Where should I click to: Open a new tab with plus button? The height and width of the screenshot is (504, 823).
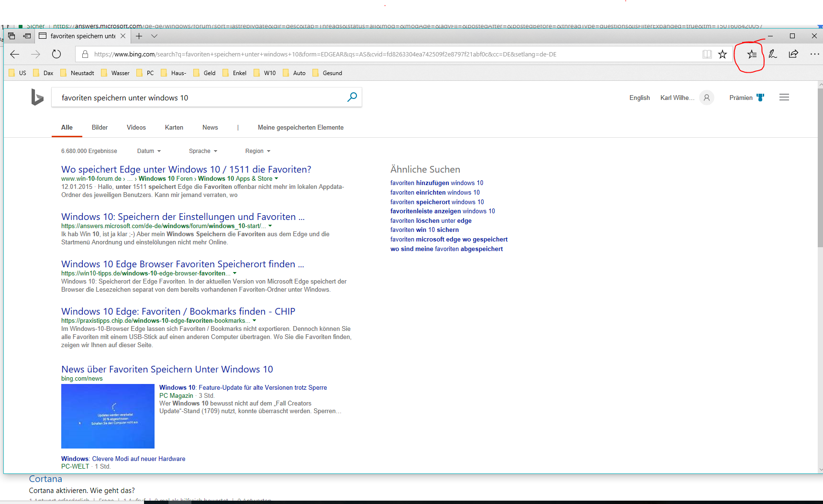pyautogui.click(x=139, y=36)
